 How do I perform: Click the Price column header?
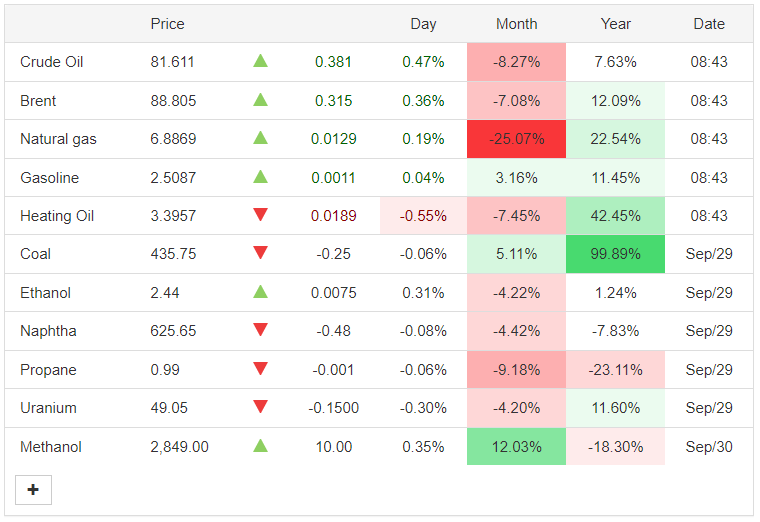click(x=167, y=24)
